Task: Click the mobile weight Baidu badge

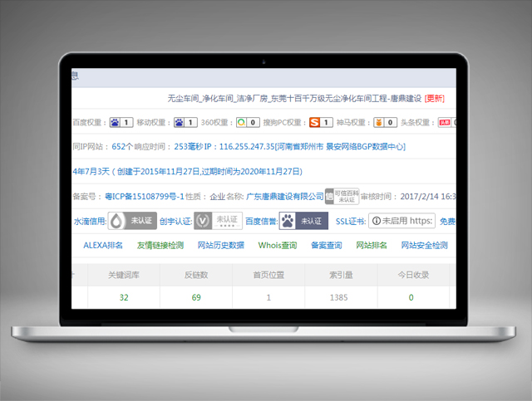Action: (185, 122)
